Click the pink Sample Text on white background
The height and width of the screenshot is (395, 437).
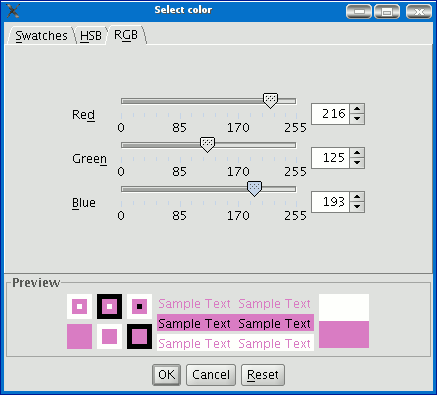click(235, 343)
